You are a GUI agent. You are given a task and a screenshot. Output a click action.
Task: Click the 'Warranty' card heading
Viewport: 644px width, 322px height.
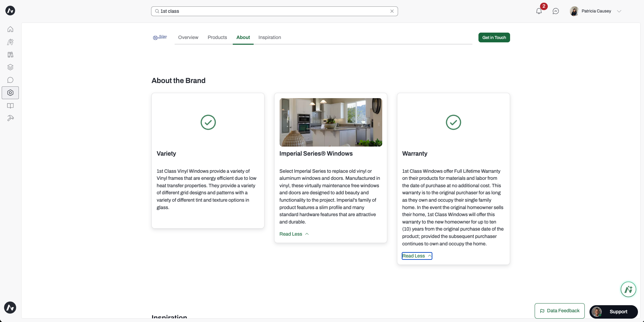point(415,154)
